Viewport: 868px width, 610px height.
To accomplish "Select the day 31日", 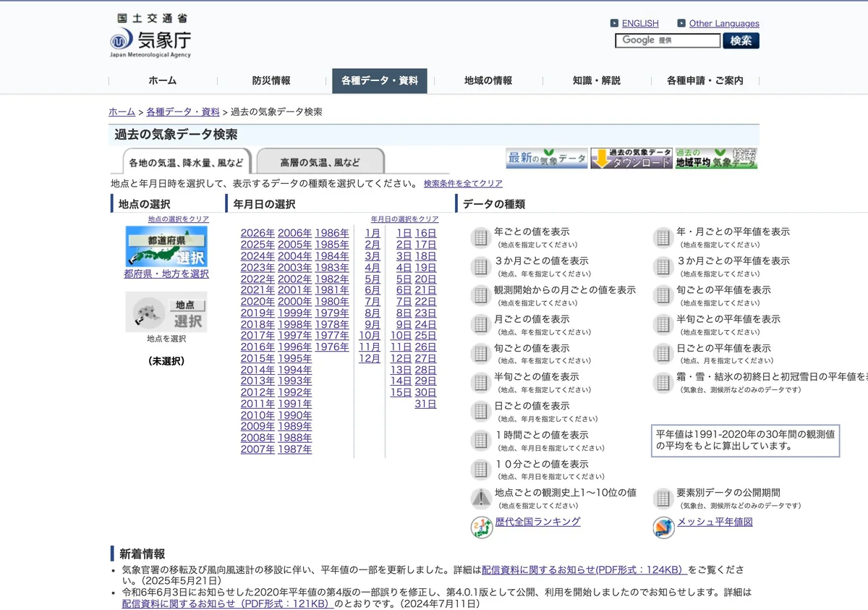I will tap(425, 404).
